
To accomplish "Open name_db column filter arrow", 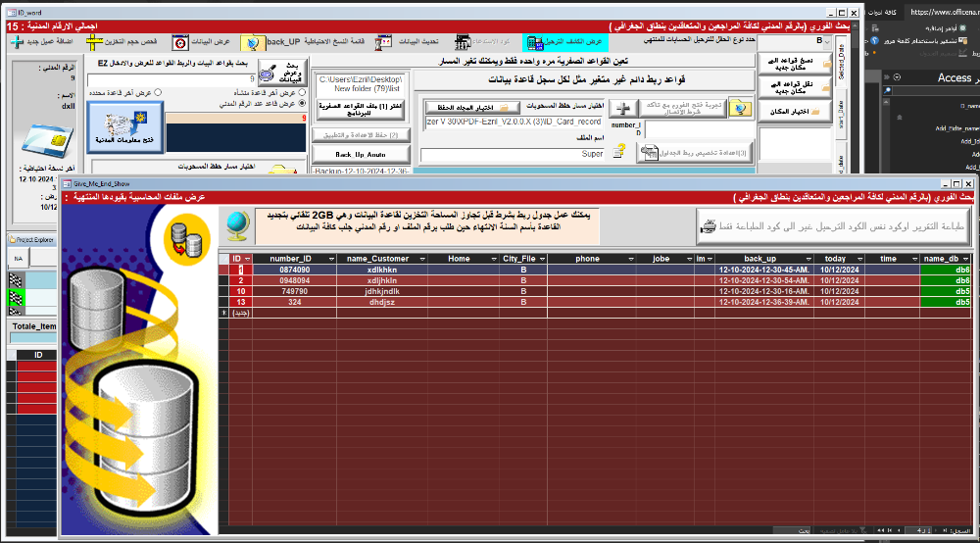I will [x=965, y=259].
